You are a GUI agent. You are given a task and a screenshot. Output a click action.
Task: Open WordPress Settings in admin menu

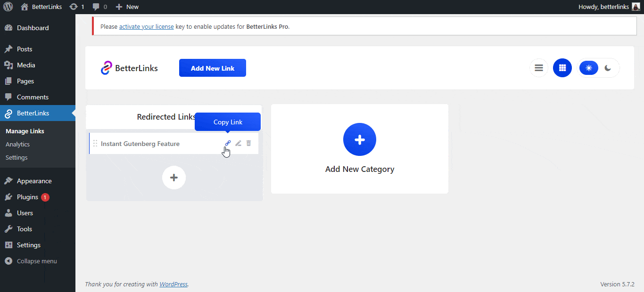coord(38,245)
